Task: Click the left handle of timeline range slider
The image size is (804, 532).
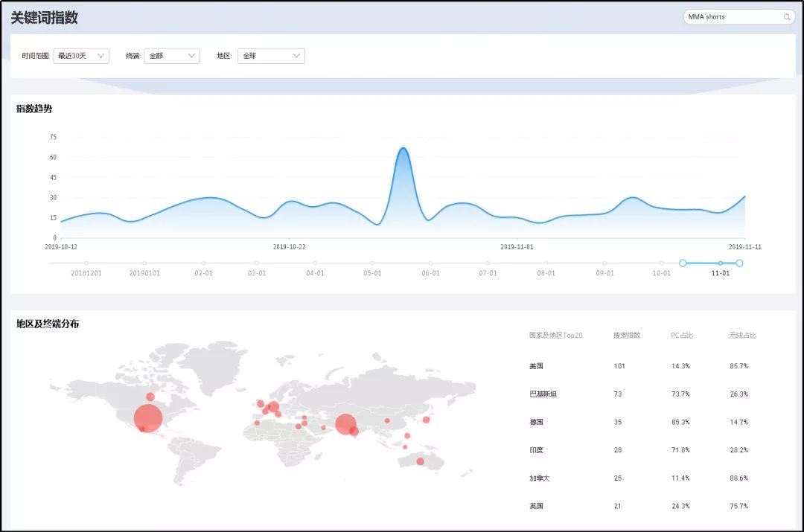Action: pyautogui.click(x=683, y=263)
